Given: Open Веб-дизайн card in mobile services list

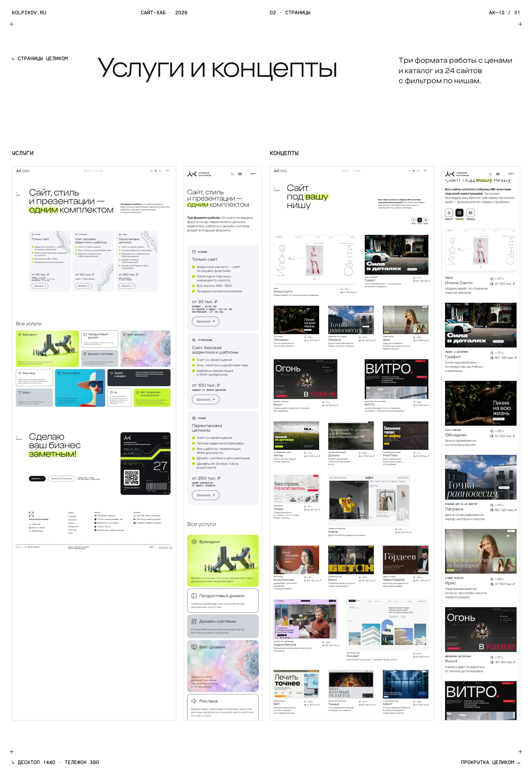Looking at the screenshot, I should point(223,666).
